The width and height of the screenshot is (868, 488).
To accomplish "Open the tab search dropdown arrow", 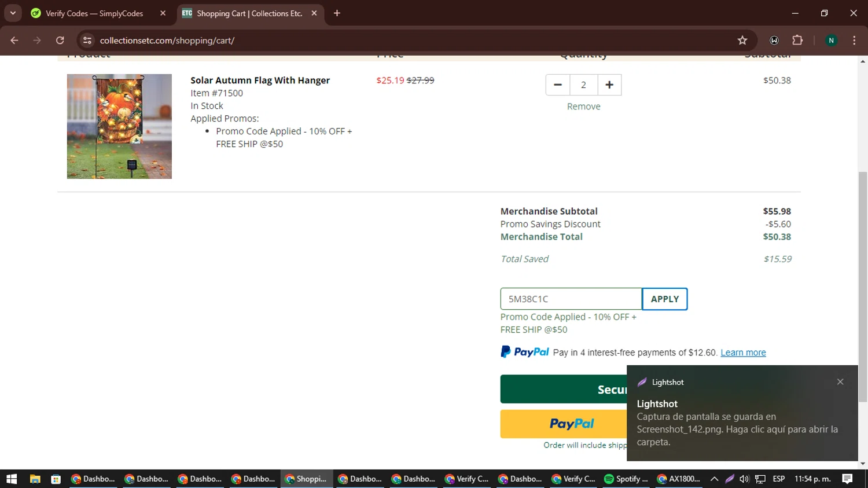I will point(13,13).
